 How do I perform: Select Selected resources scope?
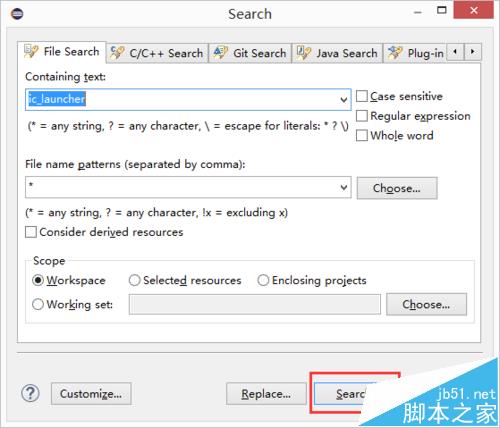134,280
